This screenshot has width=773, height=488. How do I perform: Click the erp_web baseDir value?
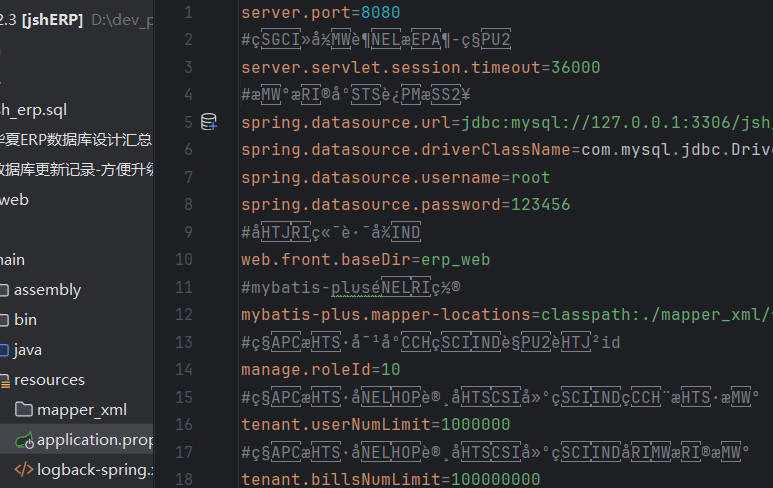[455, 260]
